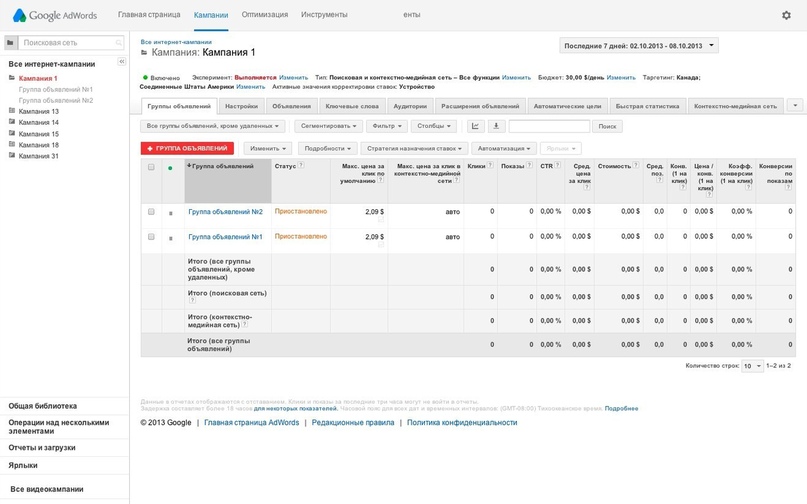807x504 pixels.
Task: Click the Поиск button
Action: coord(607,126)
